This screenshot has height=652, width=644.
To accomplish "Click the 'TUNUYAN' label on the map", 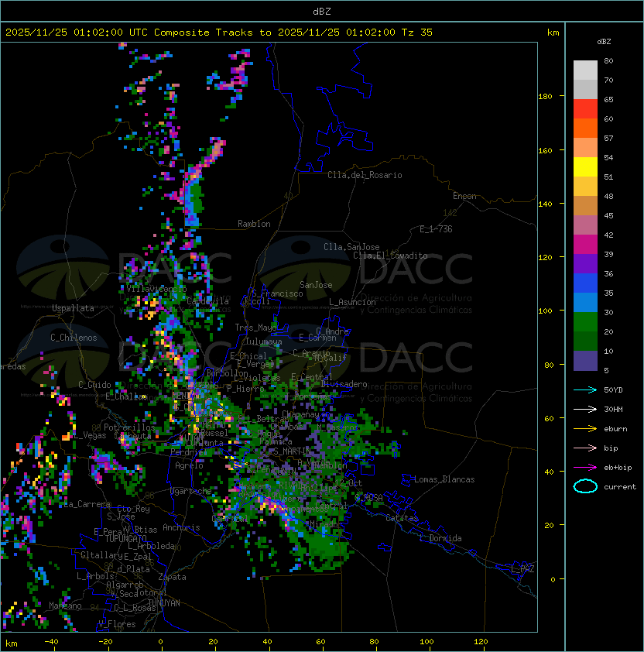I will [164, 603].
